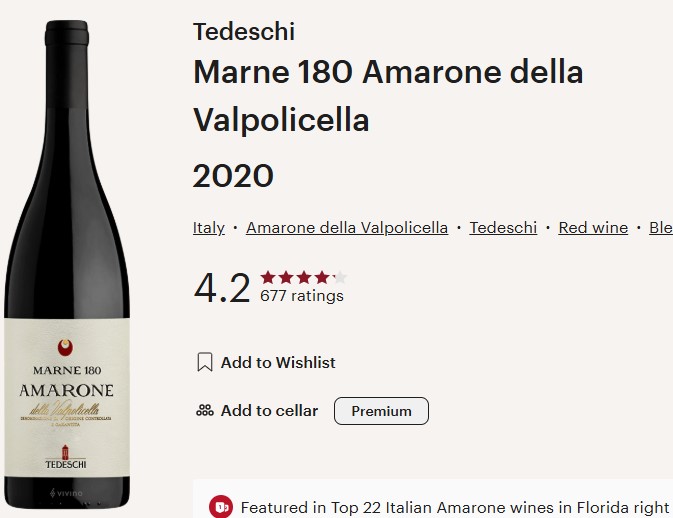Click the Tedeschi winery name above the title

[x=244, y=32]
